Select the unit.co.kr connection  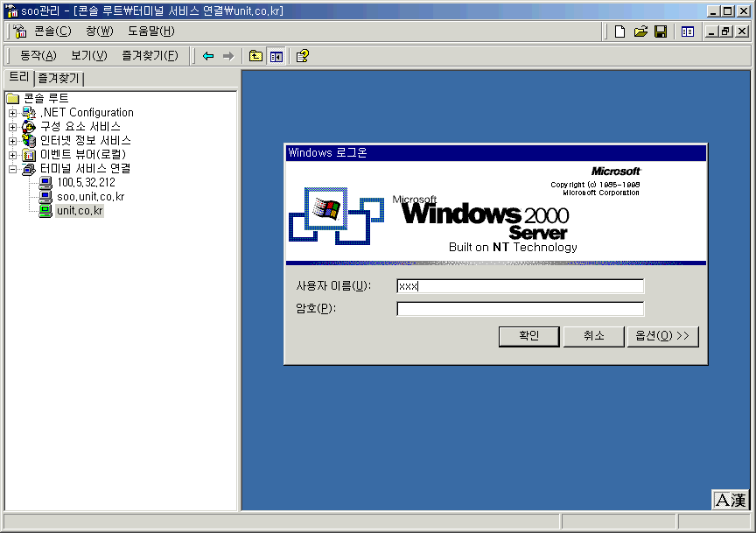tap(80, 211)
